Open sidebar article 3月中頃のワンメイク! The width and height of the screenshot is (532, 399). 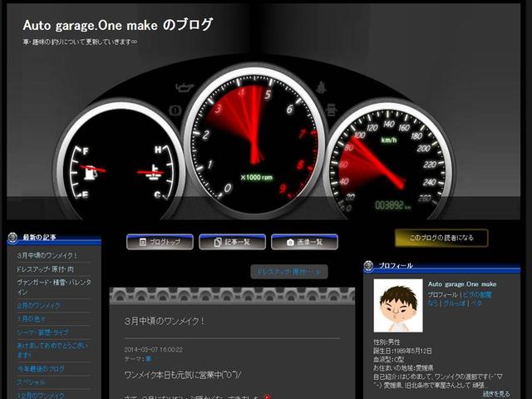pos(47,255)
